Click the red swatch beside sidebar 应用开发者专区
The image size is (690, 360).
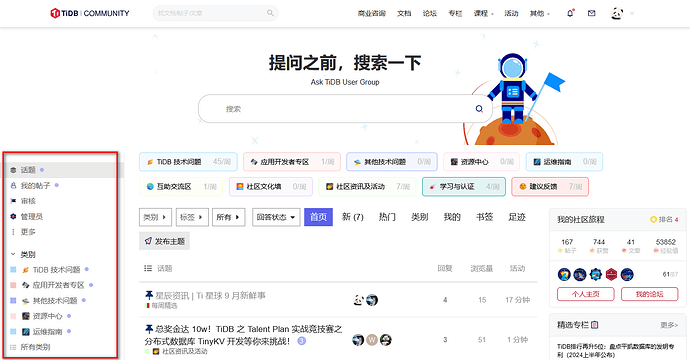[13, 285]
